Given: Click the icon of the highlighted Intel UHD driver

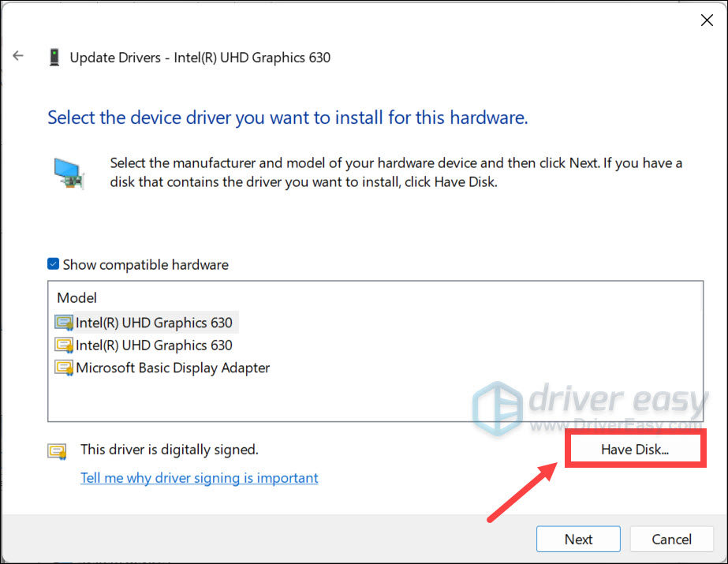Looking at the screenshot, I should (x=64, y=323).
